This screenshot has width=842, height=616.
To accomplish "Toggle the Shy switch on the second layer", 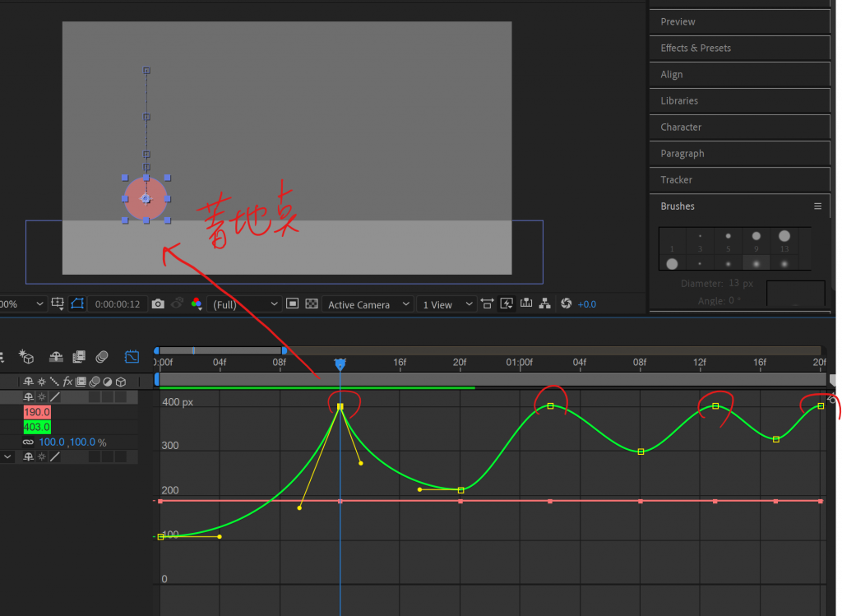I will click(x=29, y=457).
